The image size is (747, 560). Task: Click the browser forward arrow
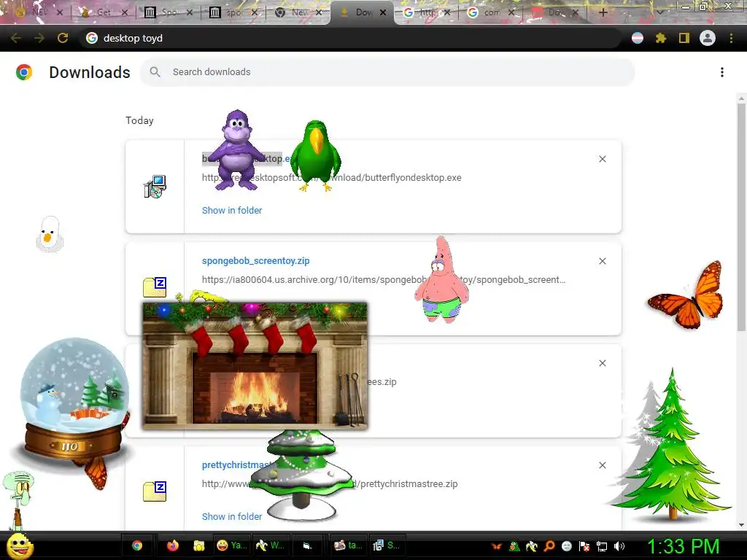click(39, 38)
